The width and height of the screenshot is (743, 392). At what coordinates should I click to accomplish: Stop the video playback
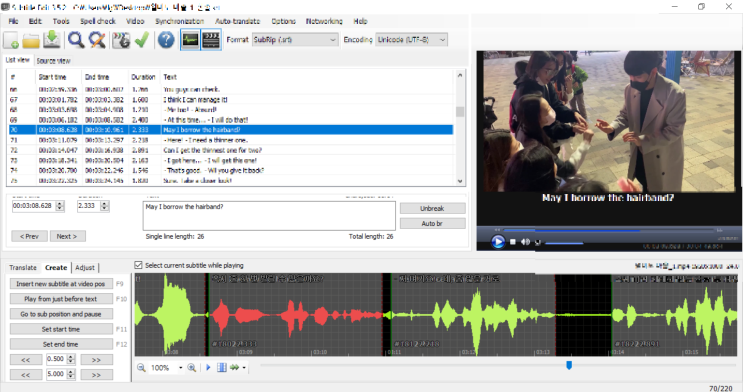click(513, 242)
